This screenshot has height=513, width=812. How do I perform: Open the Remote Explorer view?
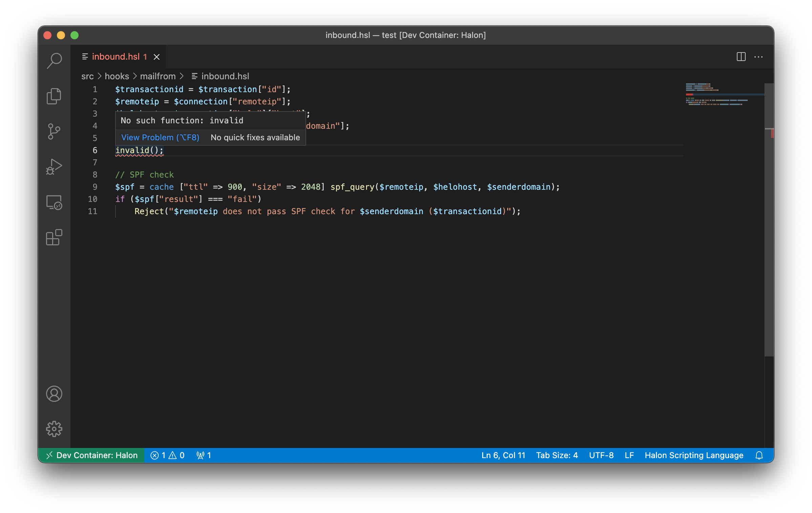point(54,202)
